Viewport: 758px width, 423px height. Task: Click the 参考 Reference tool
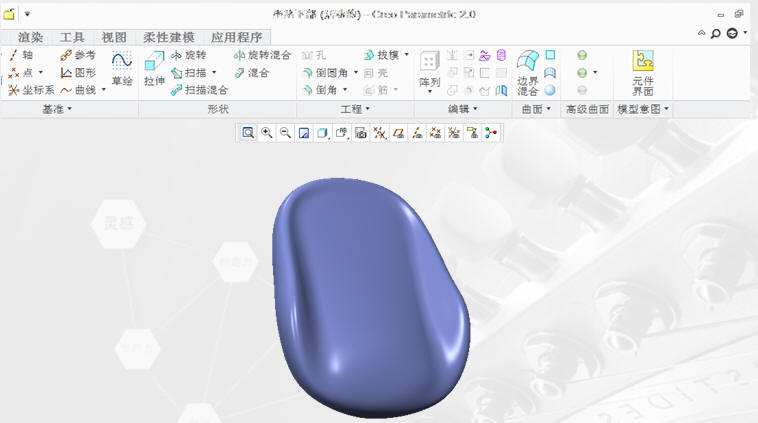pos(78,55)
